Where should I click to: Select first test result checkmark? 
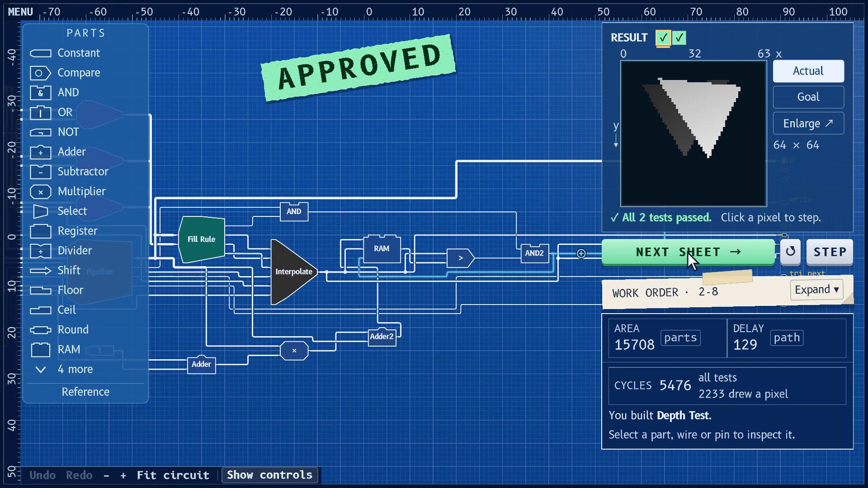[663, 38]
